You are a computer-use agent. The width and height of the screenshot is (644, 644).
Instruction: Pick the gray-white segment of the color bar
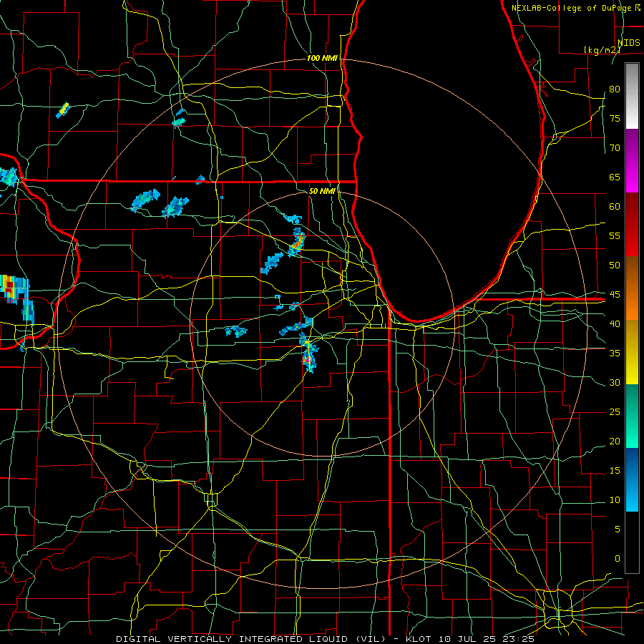pos(632,96)
